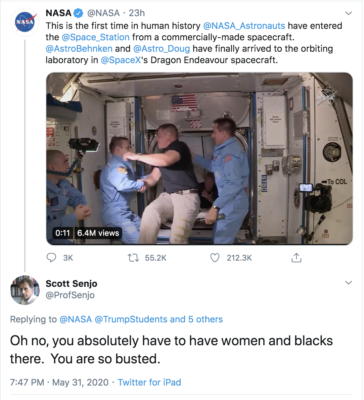
Task: Click the share upload icon
Action: click(x=296, y=257)
